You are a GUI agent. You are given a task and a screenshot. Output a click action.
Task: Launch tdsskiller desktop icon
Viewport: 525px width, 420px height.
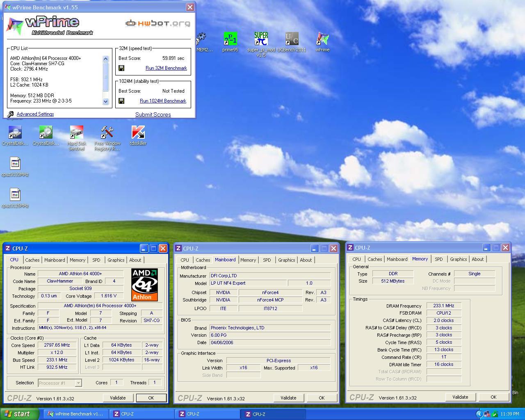point(138,132)
